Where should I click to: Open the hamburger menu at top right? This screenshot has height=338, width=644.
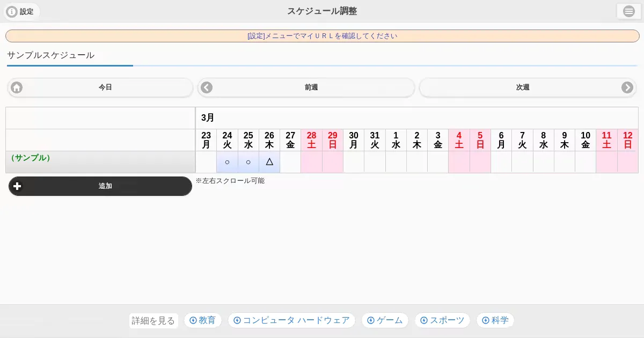click(x=628, y=11)
